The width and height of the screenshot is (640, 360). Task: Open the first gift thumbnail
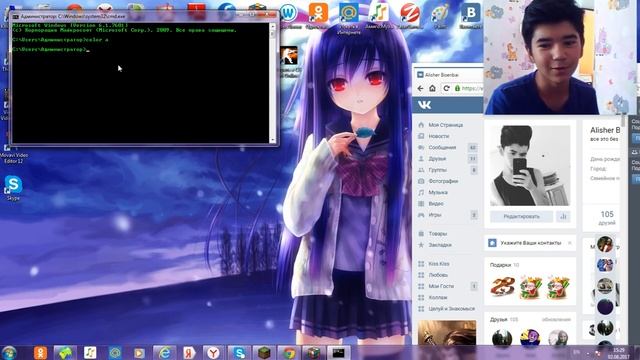click(502, 287)
